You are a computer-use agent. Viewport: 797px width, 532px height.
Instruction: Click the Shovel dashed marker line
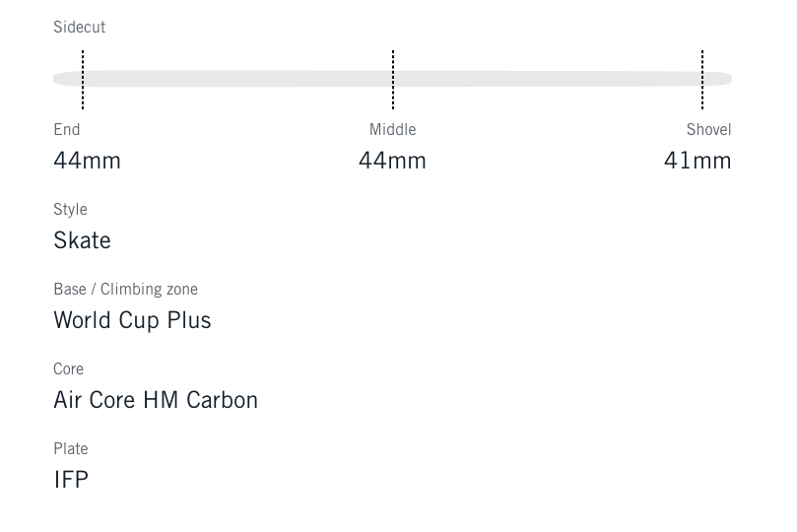point(702,80)
